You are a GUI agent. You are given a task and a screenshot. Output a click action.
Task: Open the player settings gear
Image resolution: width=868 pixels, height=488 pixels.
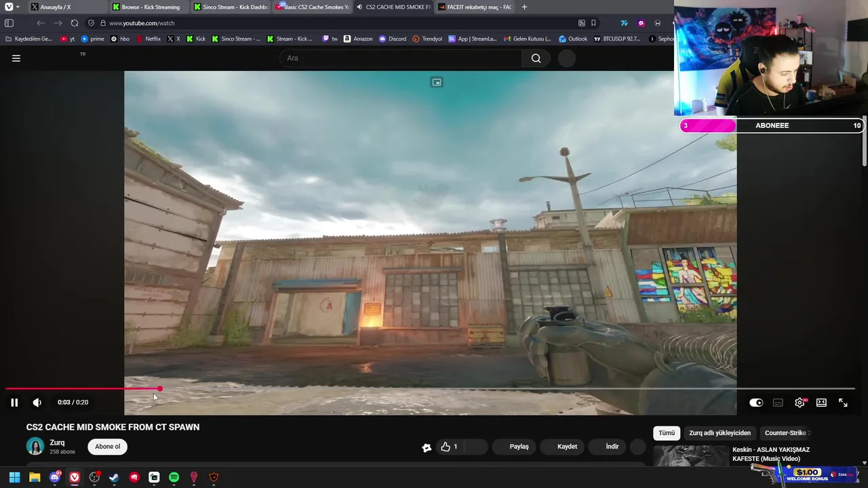point(800,403)
